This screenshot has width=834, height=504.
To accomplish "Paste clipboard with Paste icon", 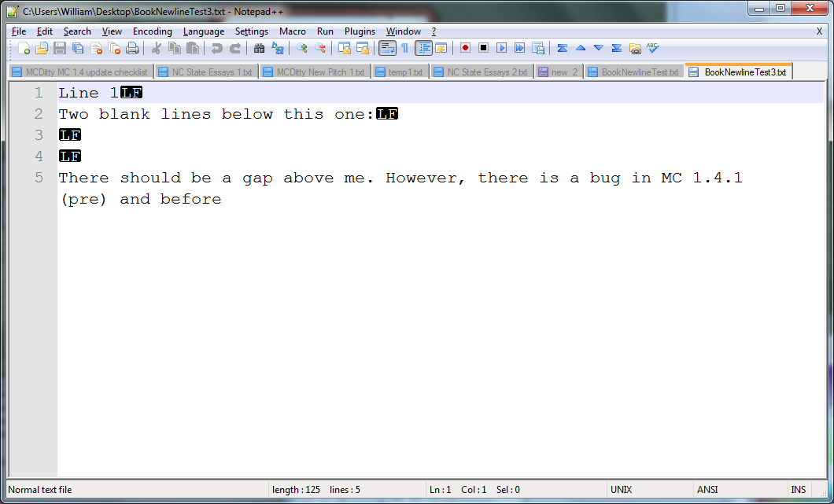I will click(x=193, y=49).
